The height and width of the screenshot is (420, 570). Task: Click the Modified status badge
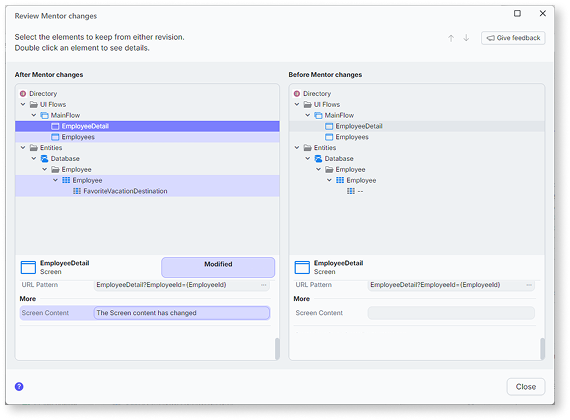[218, 267]
